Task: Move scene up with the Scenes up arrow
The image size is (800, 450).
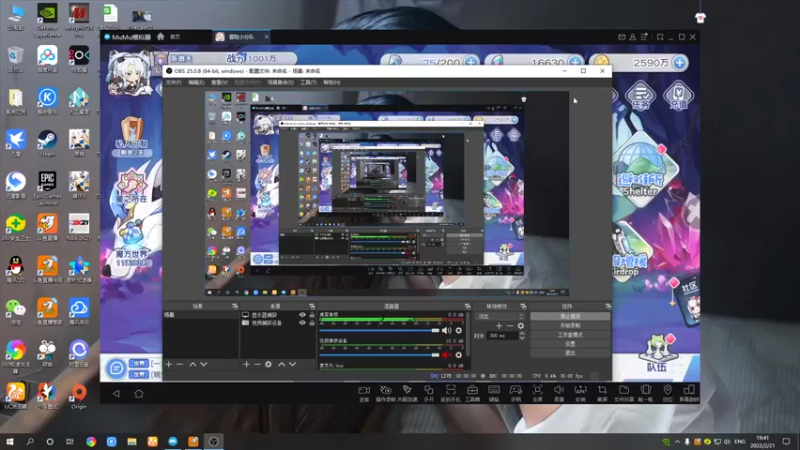Action: coord(193,364)
